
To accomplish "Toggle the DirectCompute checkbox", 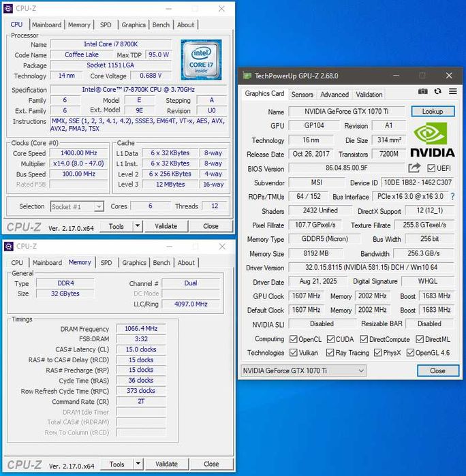I will pos(364,339).
